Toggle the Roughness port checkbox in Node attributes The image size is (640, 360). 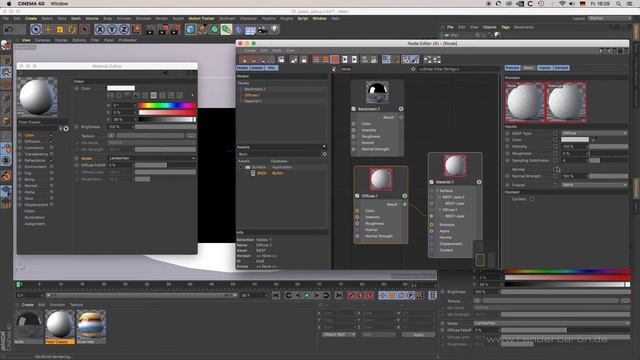pyautogui.click(x=555, y=153)
